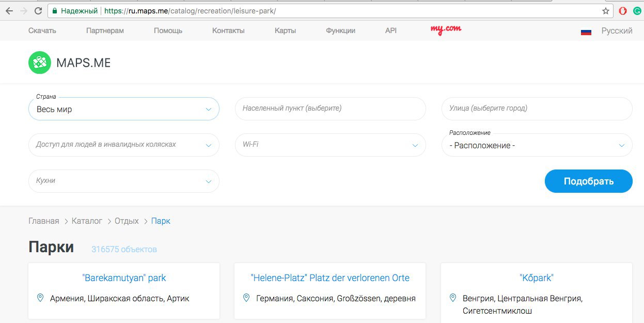Open the Помощь menu item

(168, 30)
